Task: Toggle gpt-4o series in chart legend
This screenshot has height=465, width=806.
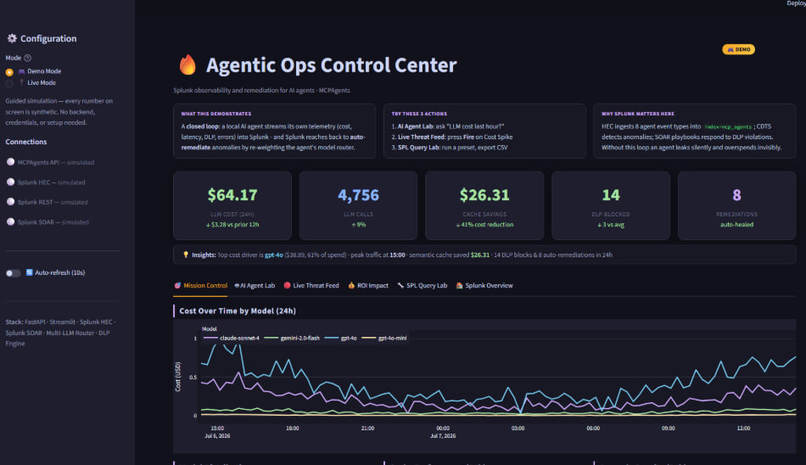Action: [x=341, y=338]
